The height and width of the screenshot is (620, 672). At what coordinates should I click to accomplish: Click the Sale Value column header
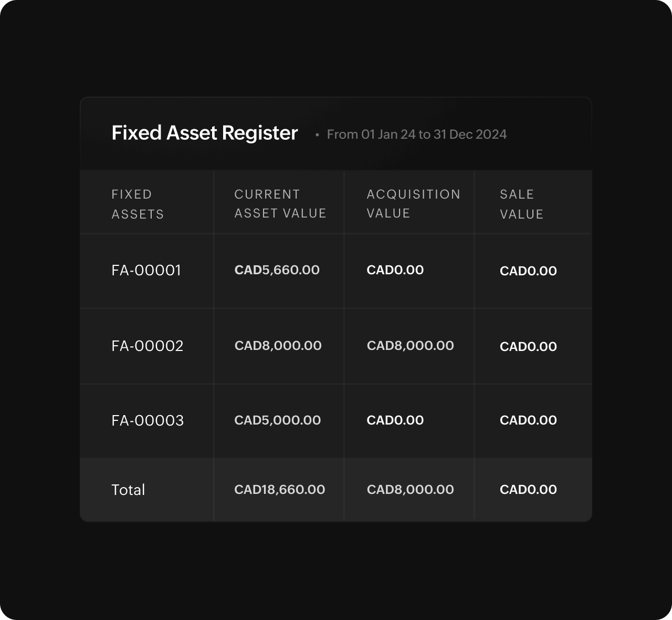[x=521, y=204]
